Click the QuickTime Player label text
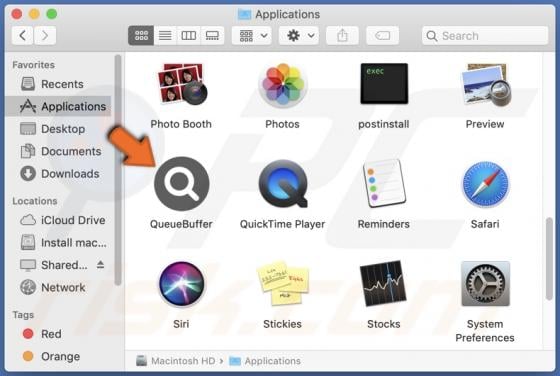This screenshot has height=376, width=560. (x=282, y=224)
